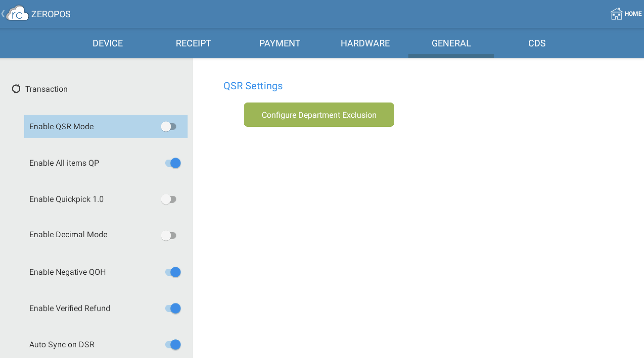Screen dimensions: 644x358
Task: Switch to the RECEIPT tab
Action: 193,43
